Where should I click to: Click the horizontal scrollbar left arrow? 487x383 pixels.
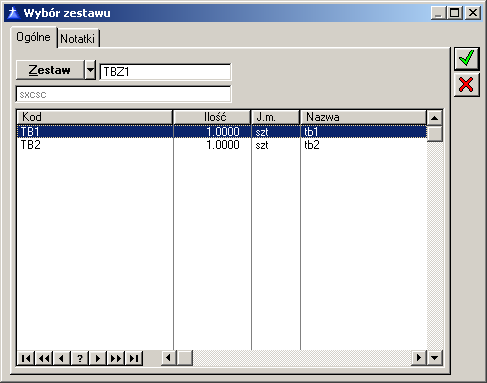click(169, 358)
